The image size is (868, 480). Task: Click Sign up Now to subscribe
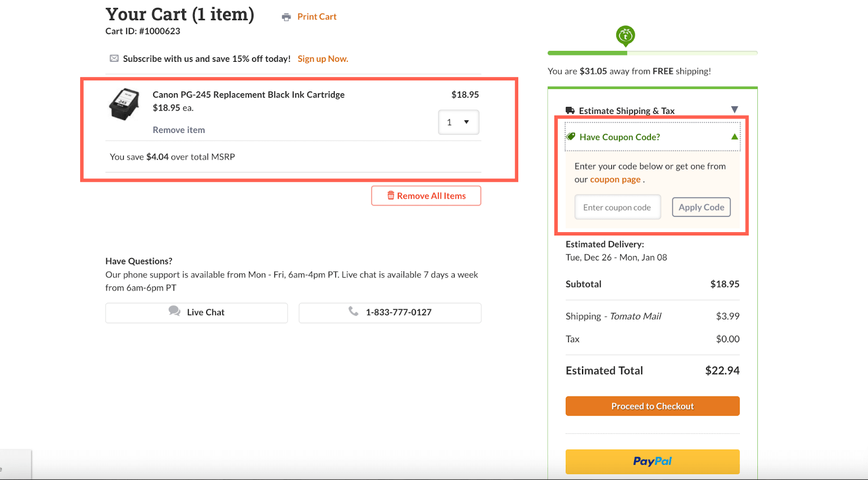tap(322, 58)
